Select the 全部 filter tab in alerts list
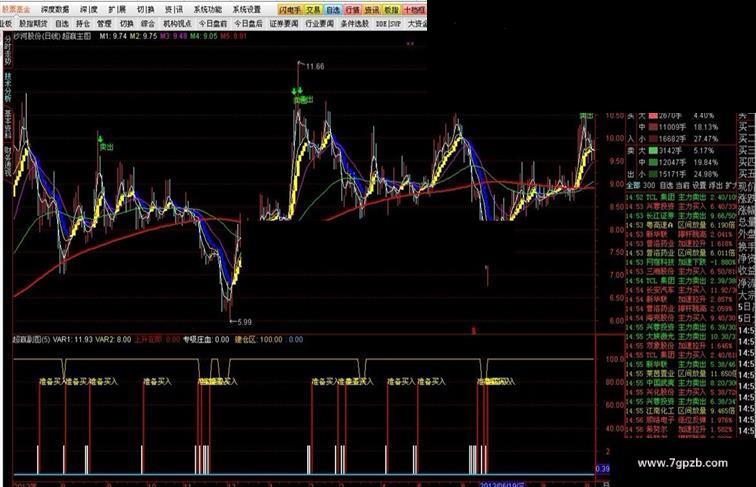756x487 pixels. pyautogui.click(x=634, y=185)
